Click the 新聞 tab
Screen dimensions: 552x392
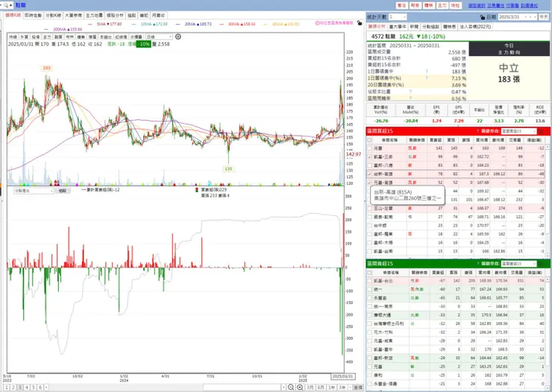[414, 27]
